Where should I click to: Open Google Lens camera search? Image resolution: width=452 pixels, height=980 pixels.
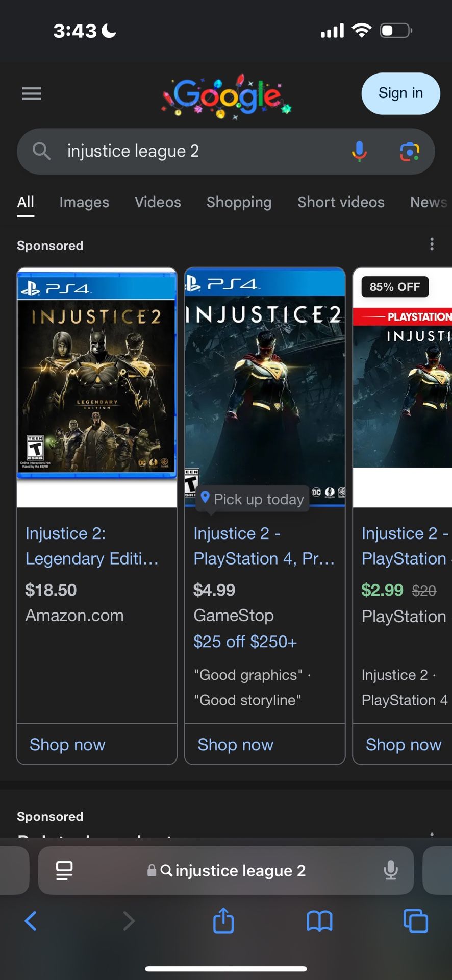coord(410,152)
